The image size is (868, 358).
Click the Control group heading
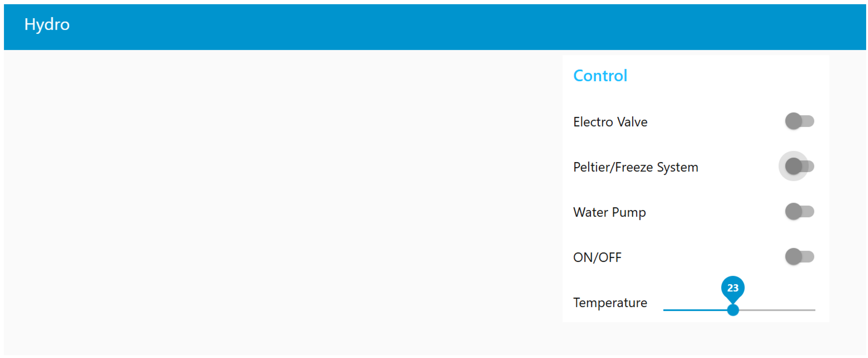pos(600,76)
